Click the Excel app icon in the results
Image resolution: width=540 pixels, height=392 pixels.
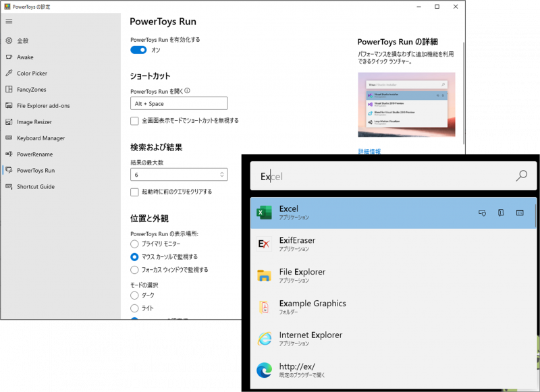(264, 213)
